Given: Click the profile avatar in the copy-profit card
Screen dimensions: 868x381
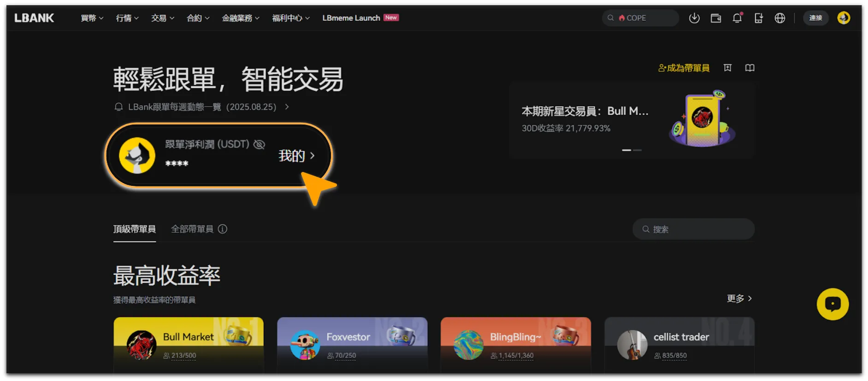Looking at the screenshot, I should click(x=137, y=155).
